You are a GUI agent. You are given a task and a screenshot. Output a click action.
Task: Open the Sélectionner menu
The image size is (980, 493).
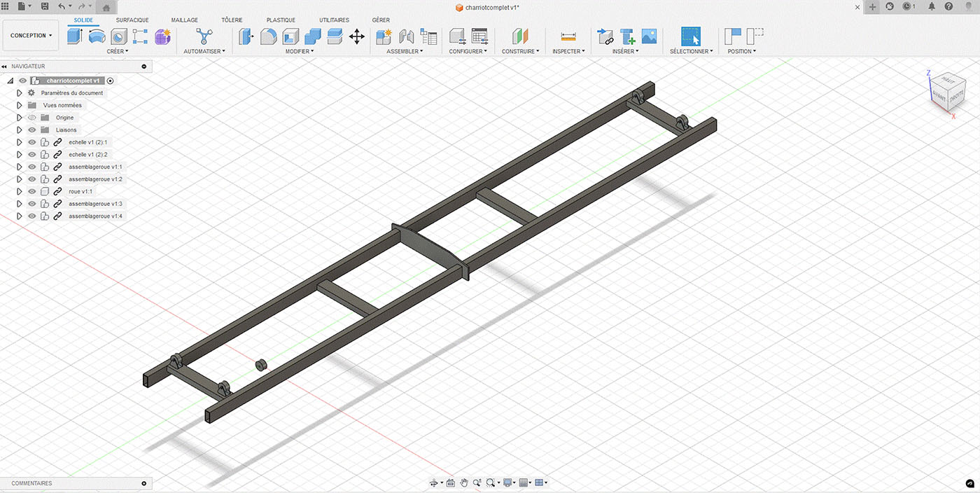[x=692, y=51]
